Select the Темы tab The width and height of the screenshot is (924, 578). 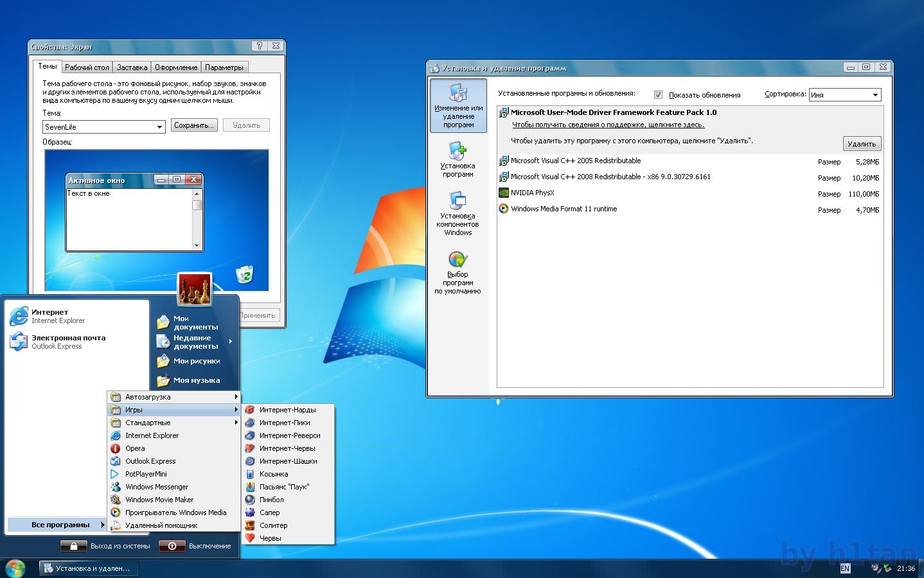click(48, 66)
